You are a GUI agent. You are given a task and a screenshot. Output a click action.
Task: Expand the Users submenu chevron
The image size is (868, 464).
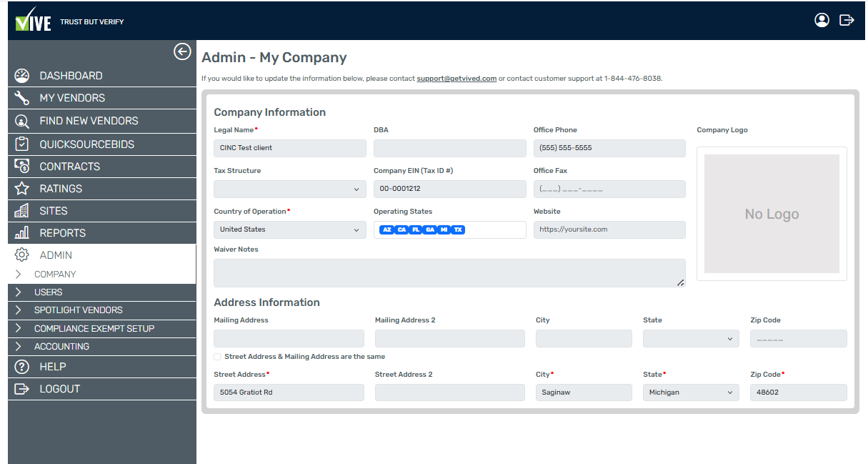pyautogui.click(x=18, y=292)
